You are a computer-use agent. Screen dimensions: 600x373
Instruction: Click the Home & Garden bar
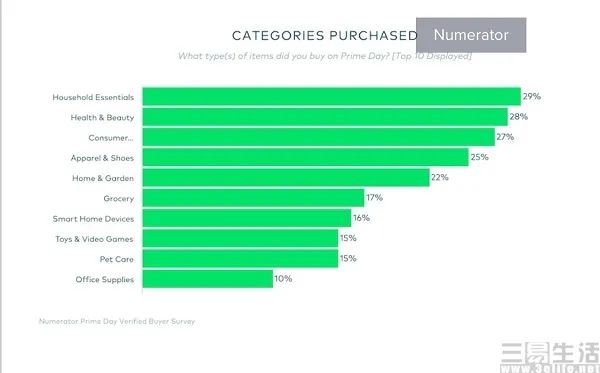pyautogui.click(x=286, y=178)
